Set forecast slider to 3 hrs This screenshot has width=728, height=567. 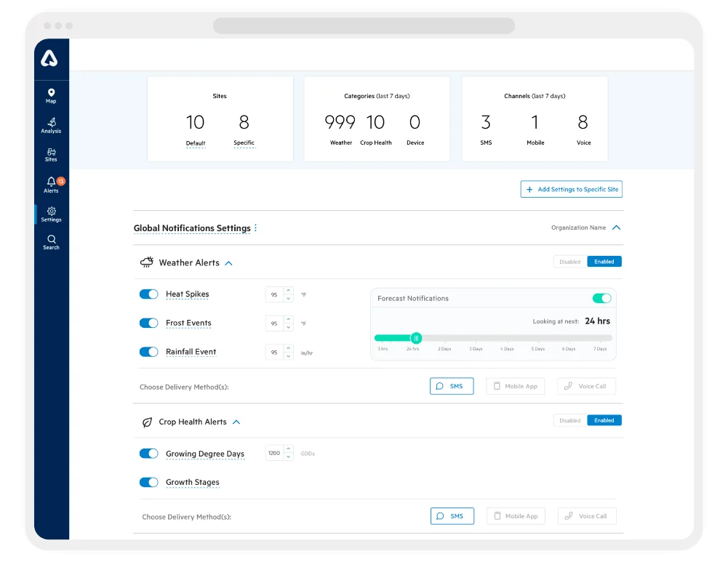coord(383,338)
